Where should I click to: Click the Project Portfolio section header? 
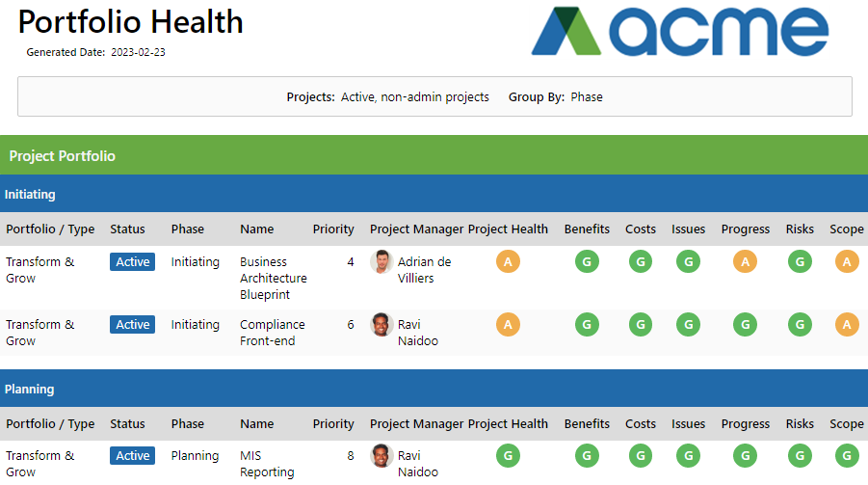63,156
